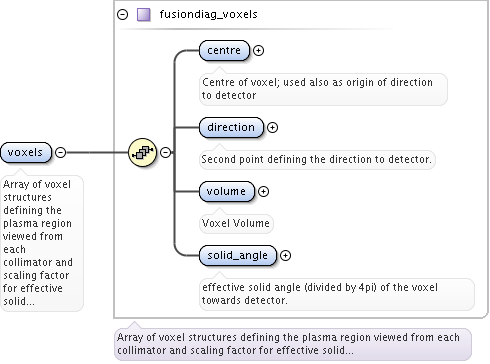Viewport: 490px width, 364px height.
Task: Collapse the sequence compositor minus icon
Action: [166, 152]
